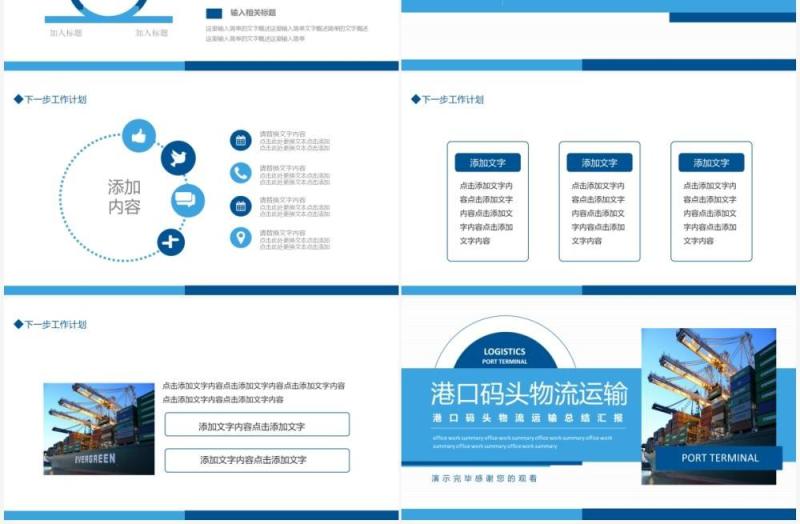Select the dark blue legend square beside 输入相关标题
The height and width of the screenshot is (524, 800).
pyautogui.click(x=214, y=13)
